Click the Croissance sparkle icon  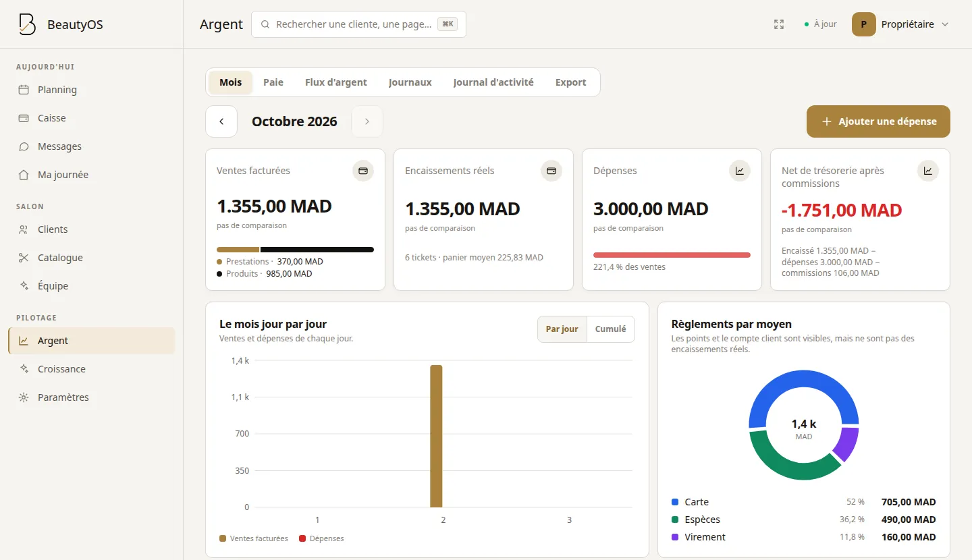(24, 369)
